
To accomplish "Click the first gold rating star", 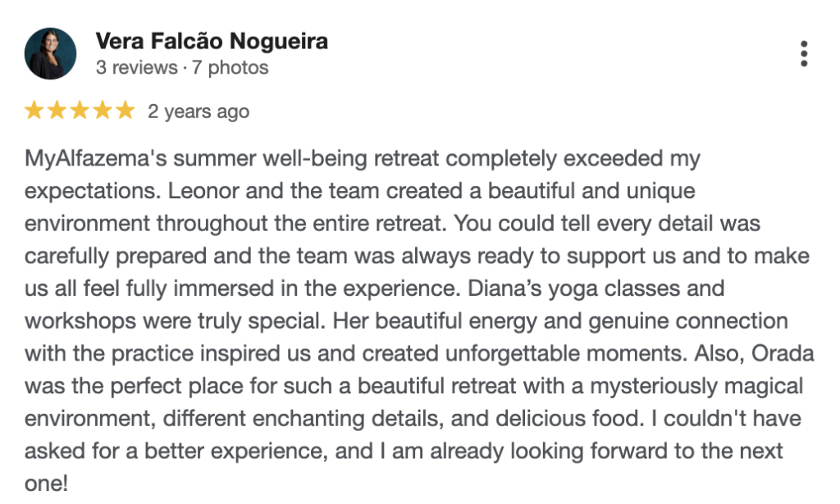I will point(35,111).
